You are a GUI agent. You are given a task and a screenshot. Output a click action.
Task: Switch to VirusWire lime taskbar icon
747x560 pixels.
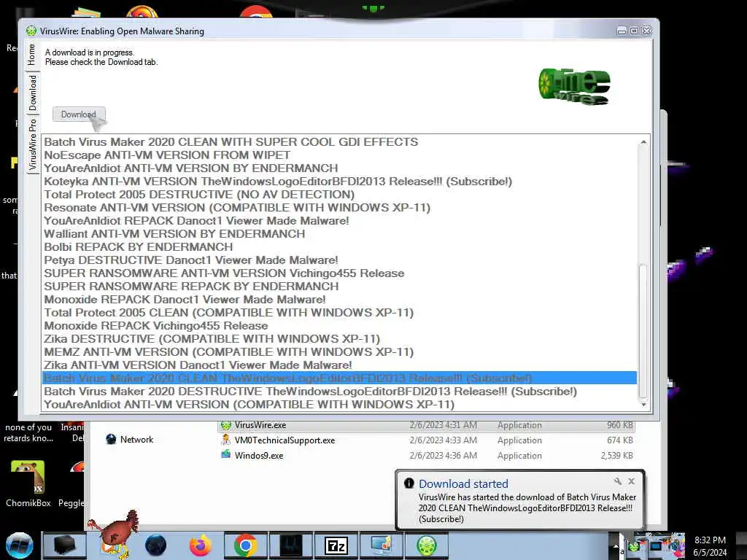coord(427,545)
